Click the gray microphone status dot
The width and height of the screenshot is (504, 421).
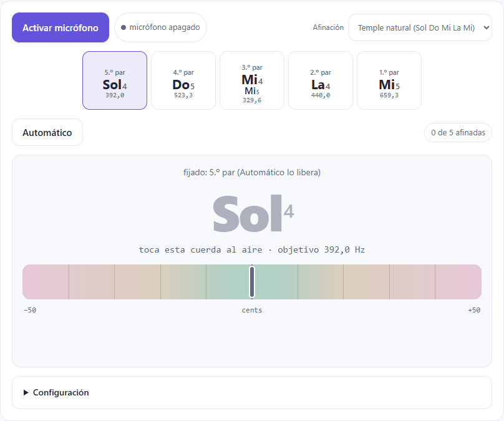coord(124,27)
